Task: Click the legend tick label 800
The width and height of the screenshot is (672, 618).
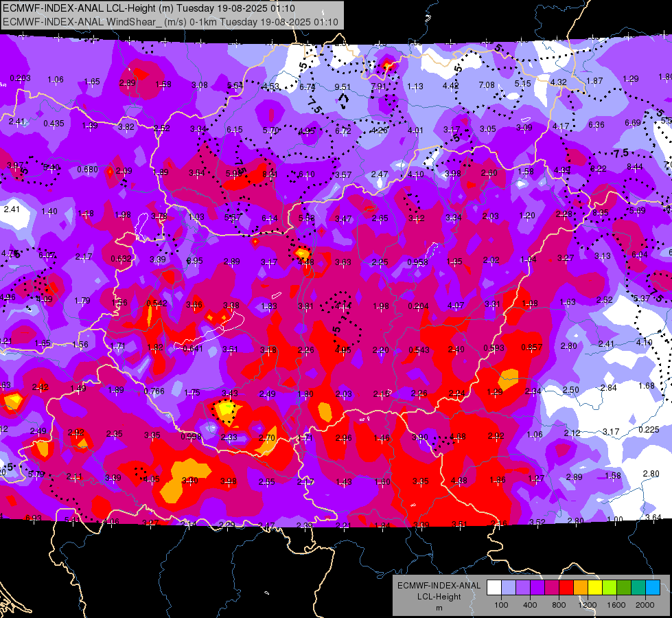Action: click(x=559, y=605)
